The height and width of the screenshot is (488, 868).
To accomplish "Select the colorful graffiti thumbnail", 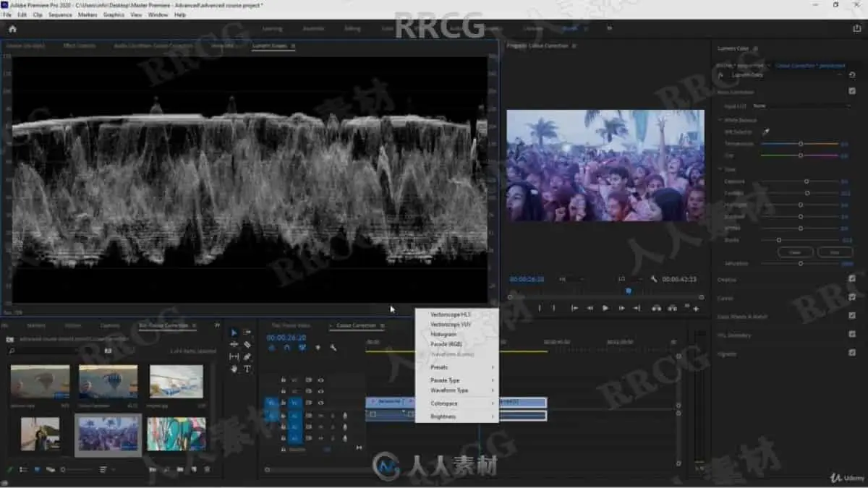I will click(x=176, y=435).
